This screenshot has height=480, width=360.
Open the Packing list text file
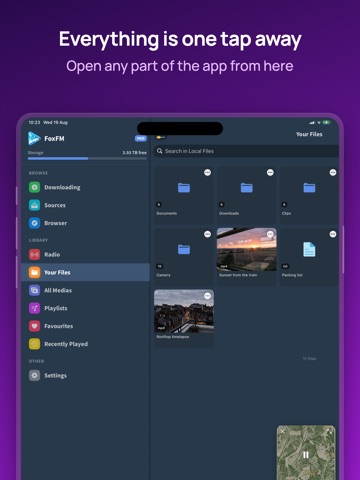point(309,257)
